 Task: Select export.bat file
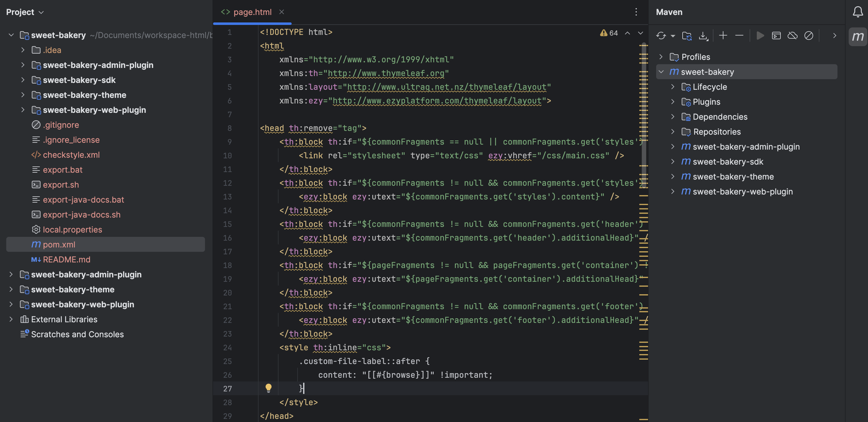62,170
